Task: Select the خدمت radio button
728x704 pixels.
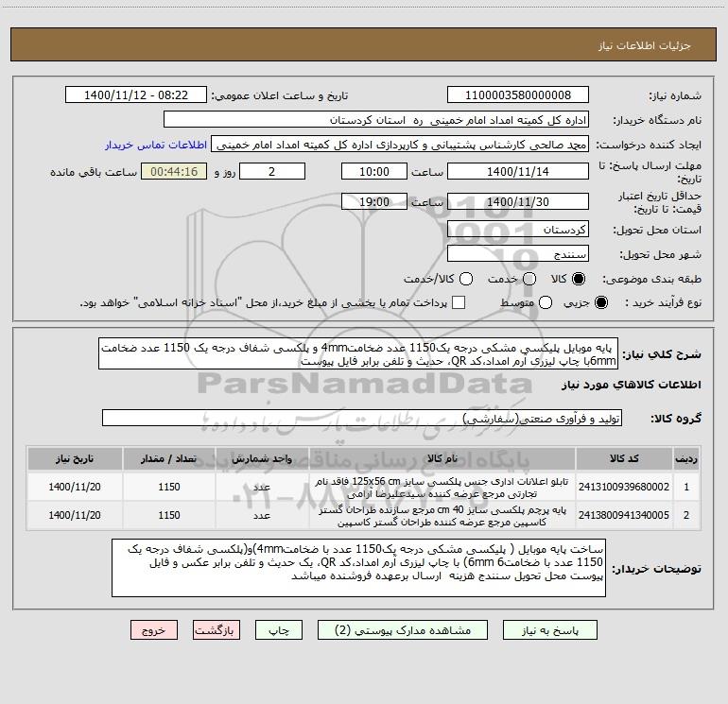Action: coord(529,279)
